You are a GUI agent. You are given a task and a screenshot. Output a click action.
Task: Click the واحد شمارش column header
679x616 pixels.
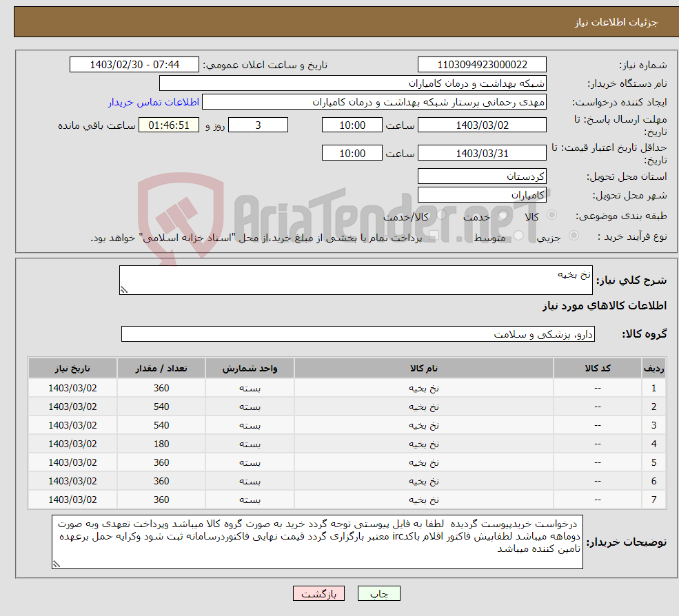[x=250, y=369]
